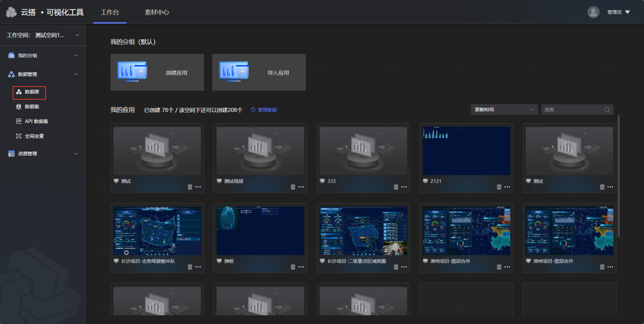Image resolution: width=644 pixels, height=324 pixels.
Task: Click the 云搭 logo icon
Action: [x=11, y=12]
